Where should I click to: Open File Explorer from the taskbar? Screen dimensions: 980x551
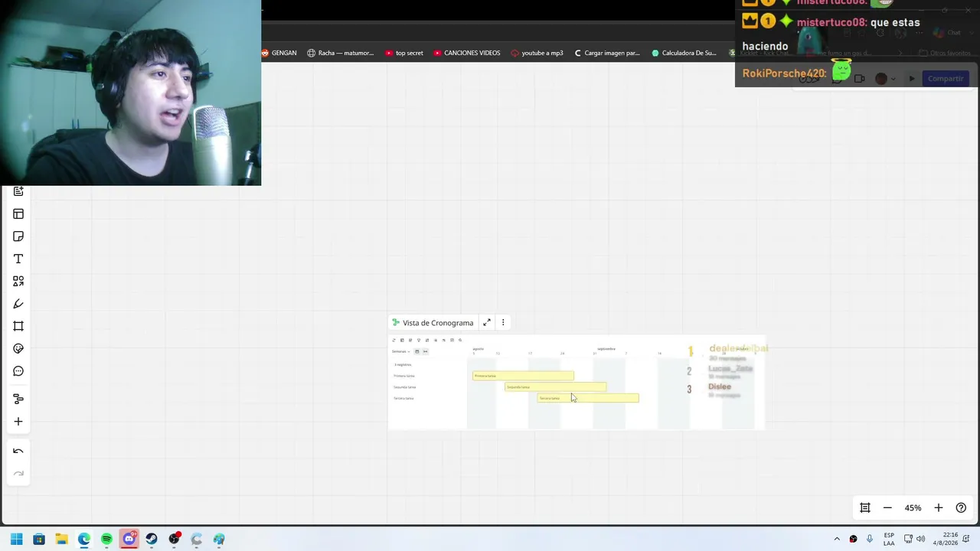[61, 540]
